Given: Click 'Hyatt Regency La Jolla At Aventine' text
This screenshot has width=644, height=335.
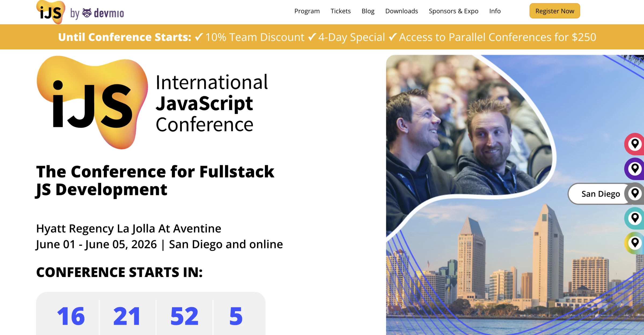Looking at the screenshot, I should 129,229.
